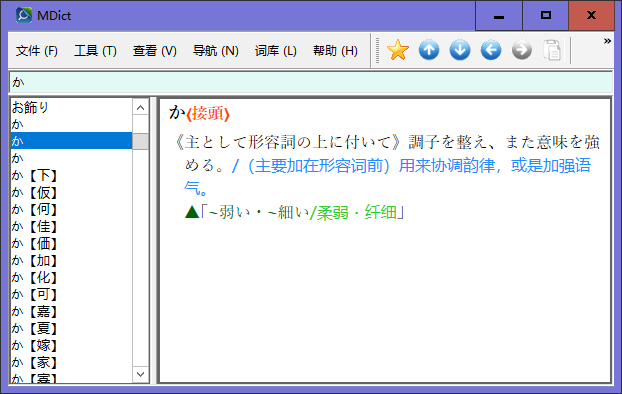The height and width of the screenshot is (394, 622).
Task: Open the 文件 (F) menu
Action: 36,51
